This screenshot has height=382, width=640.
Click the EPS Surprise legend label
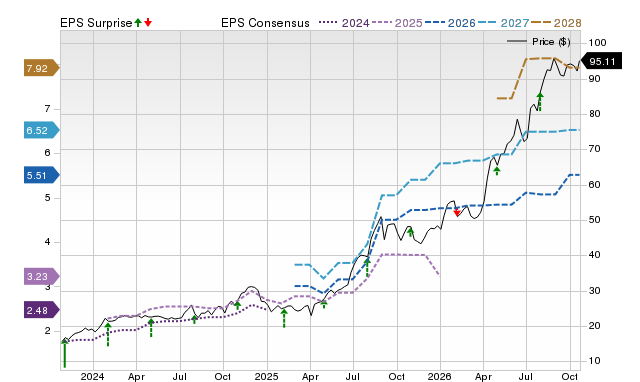click(x=96, y=23)
